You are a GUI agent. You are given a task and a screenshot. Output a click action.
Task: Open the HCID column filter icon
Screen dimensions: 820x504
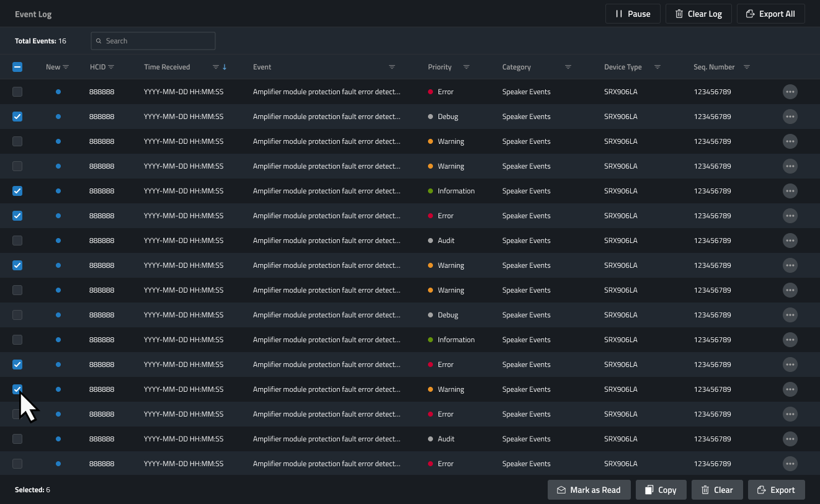pyautogui.click(x=112, y=67)
